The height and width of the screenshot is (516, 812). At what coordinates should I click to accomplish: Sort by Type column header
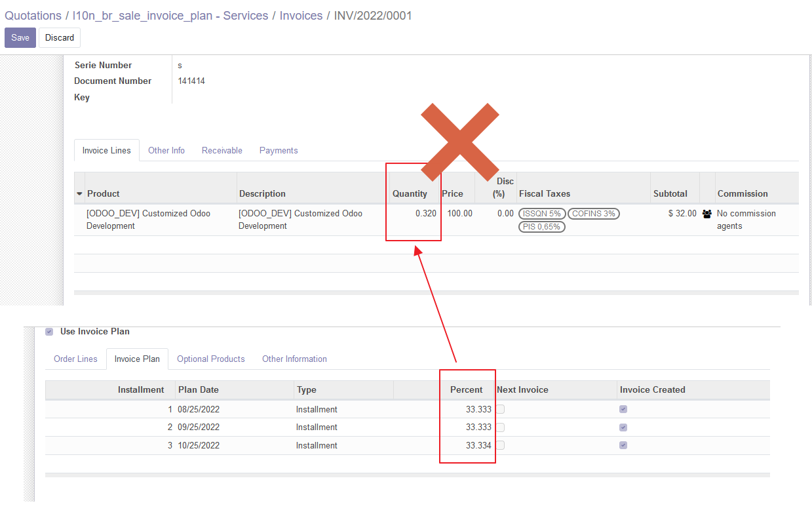pyautogui.click(x=306, y=389)
